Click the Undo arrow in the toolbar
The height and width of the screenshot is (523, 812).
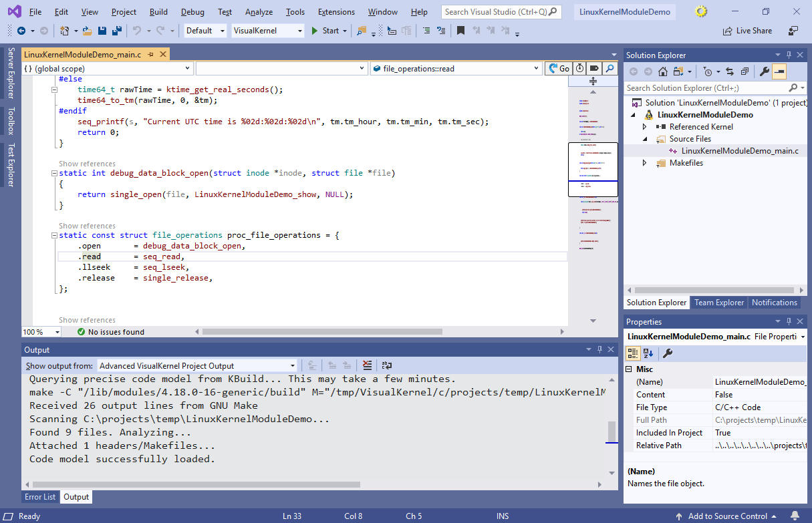coord(136,31)
